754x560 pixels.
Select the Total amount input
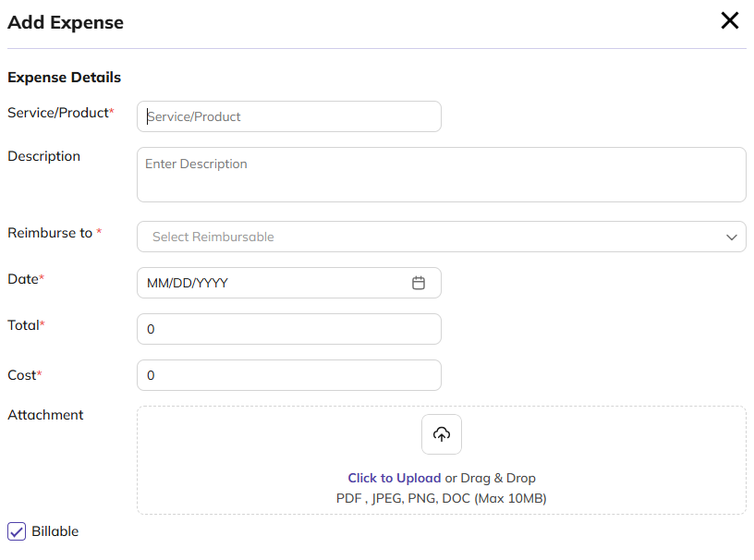point(288,329)
